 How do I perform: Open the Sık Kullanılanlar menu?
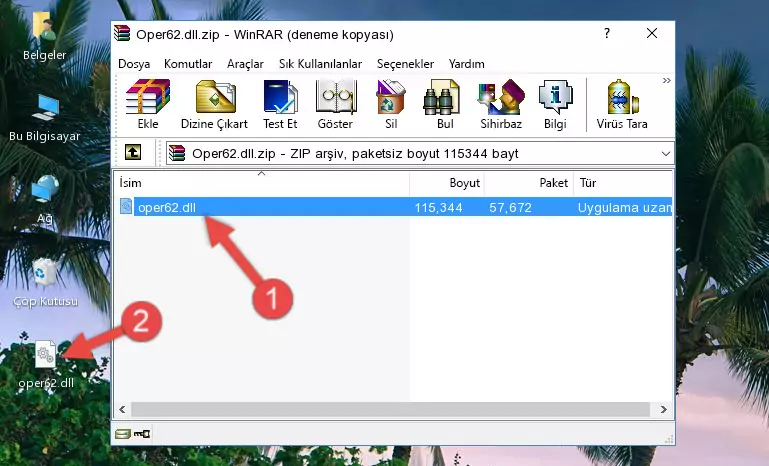point(320,64)
